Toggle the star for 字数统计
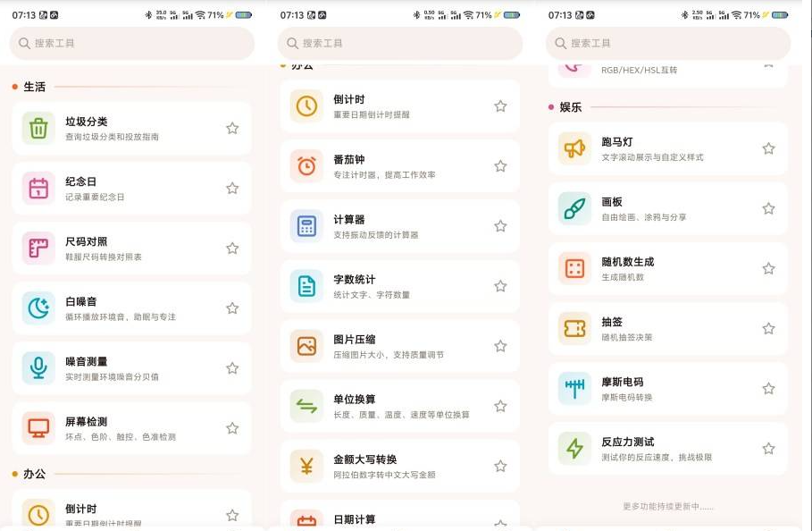 click(x=500, y=286)
